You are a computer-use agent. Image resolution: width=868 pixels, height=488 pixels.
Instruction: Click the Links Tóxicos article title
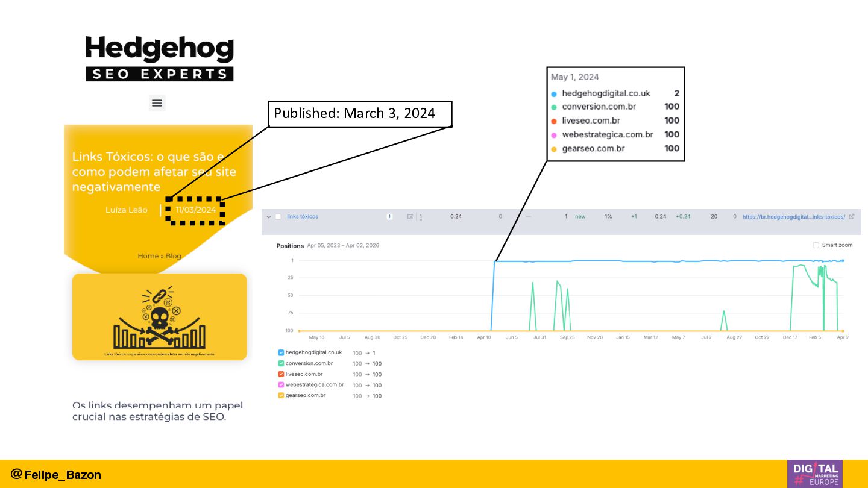(x=154, y=172)
